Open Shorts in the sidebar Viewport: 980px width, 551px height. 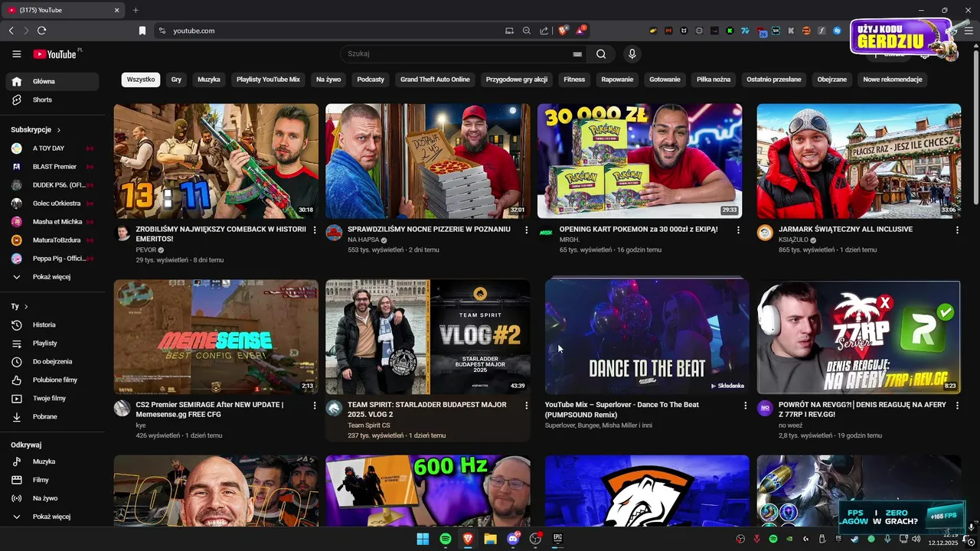[52, 99]
